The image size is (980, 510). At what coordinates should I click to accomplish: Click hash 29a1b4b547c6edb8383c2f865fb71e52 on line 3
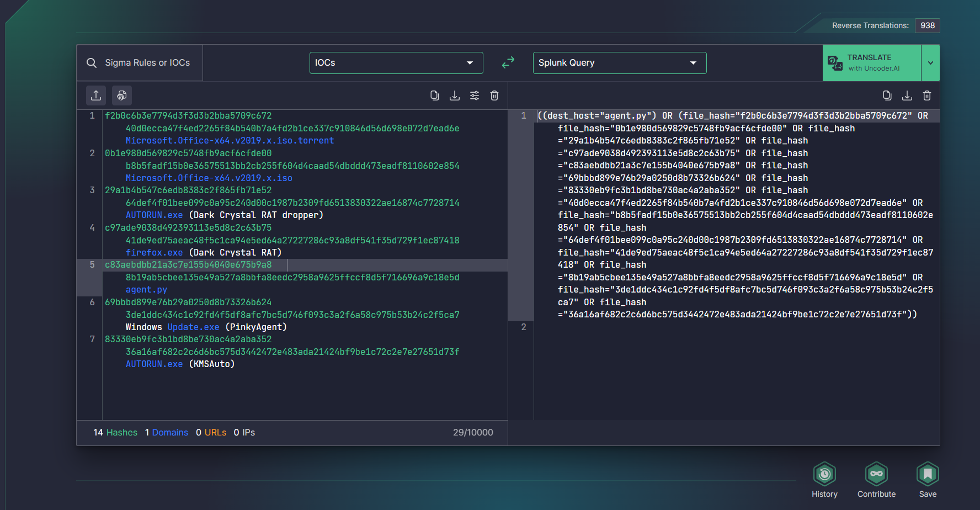(188, 190)
